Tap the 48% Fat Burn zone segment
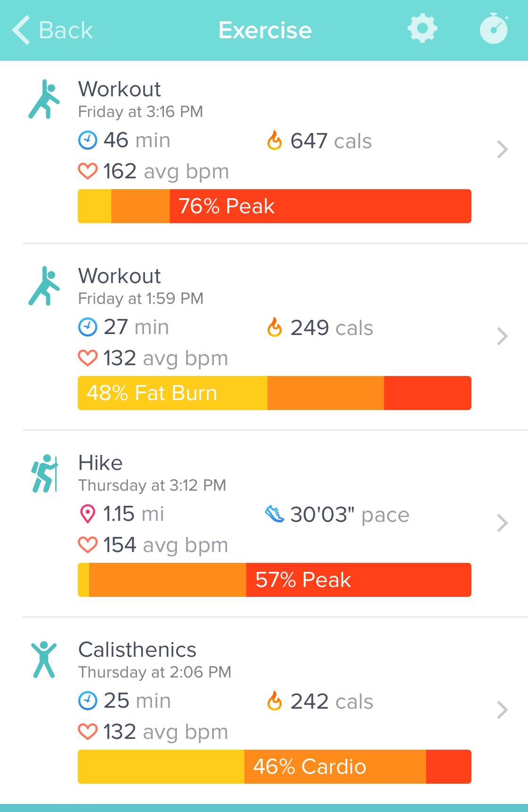Screen dimensions: 528x812 pos(173,393)
